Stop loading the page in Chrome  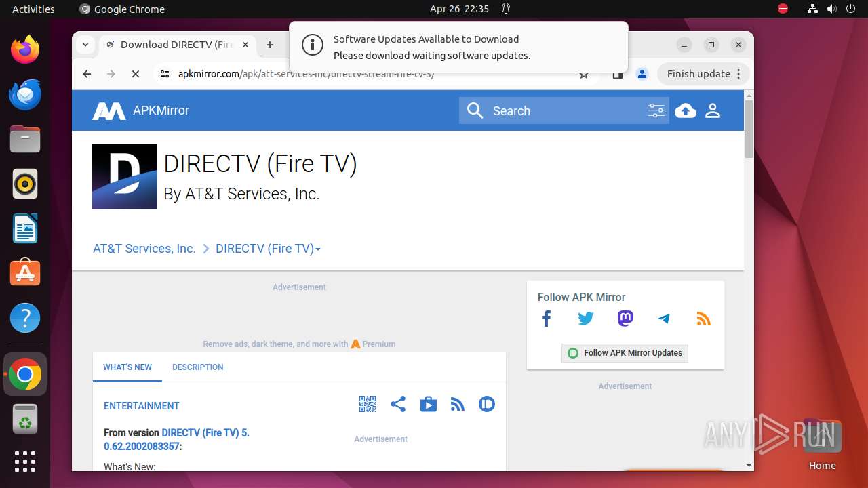click(136, 74)
